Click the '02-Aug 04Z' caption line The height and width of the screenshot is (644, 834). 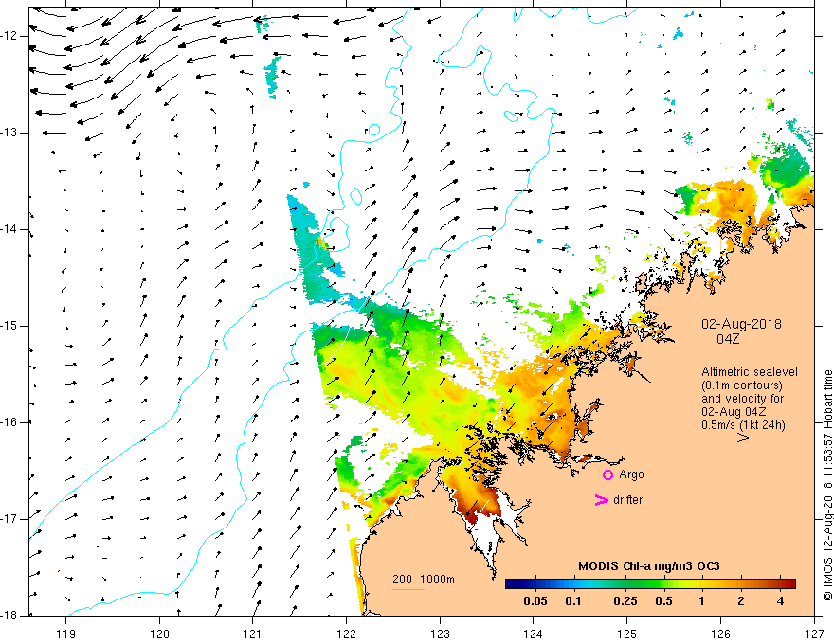(734, 412)
